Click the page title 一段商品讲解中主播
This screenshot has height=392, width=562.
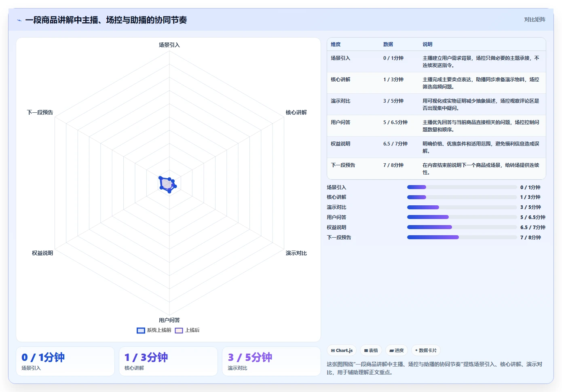(x=106, y=20)
